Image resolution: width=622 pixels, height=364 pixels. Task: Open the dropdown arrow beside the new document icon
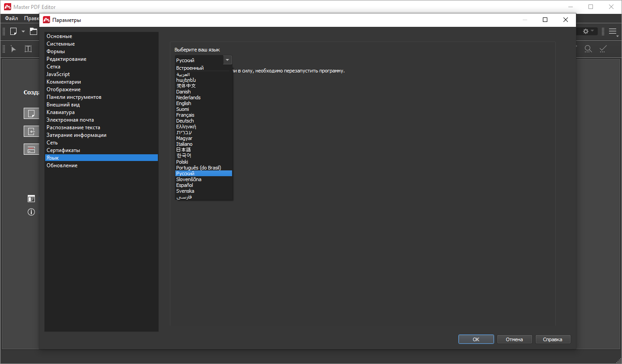click(23, 31)
